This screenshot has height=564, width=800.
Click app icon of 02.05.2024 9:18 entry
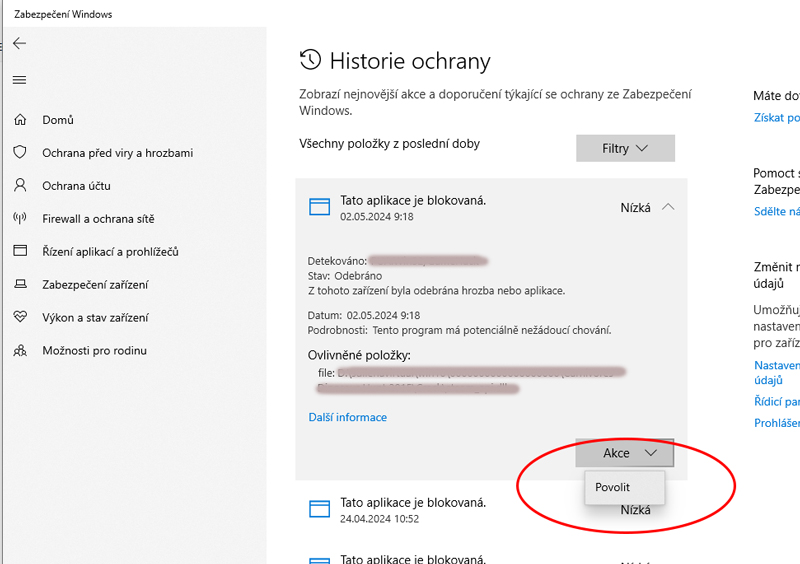coord(319,207)
